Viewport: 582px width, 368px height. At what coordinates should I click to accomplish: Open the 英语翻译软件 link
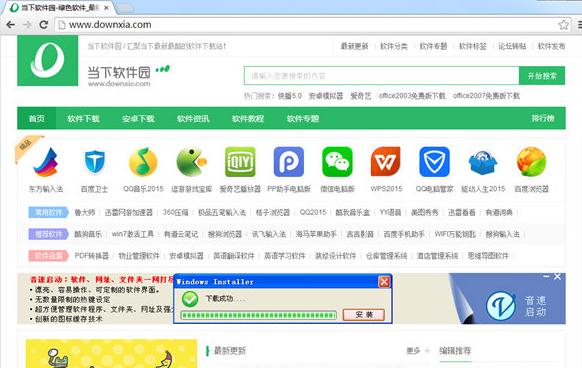(233, 255)
